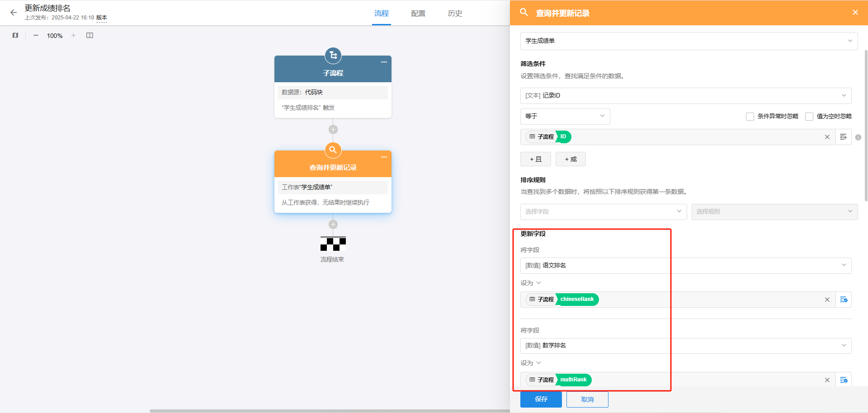Expand the 设为 option above mathRank
The height and width of the screenshot is (413, 868).
[x=531, y=363]
